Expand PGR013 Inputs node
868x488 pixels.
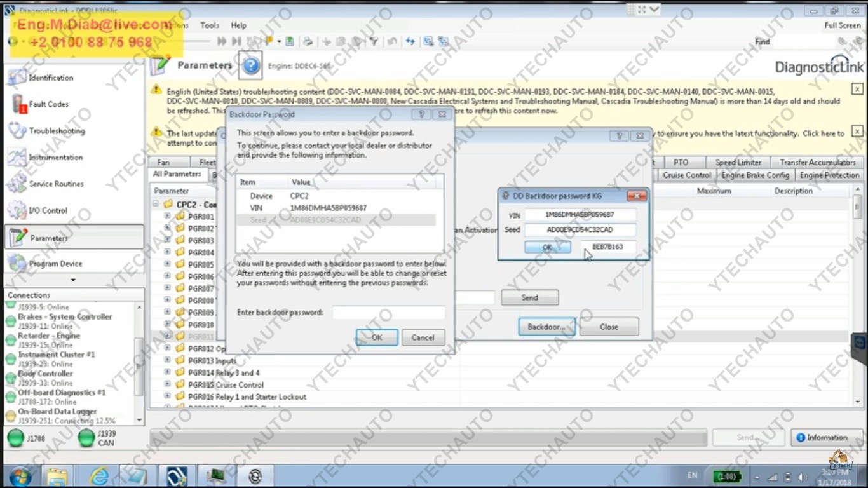(x=168, y=360)
